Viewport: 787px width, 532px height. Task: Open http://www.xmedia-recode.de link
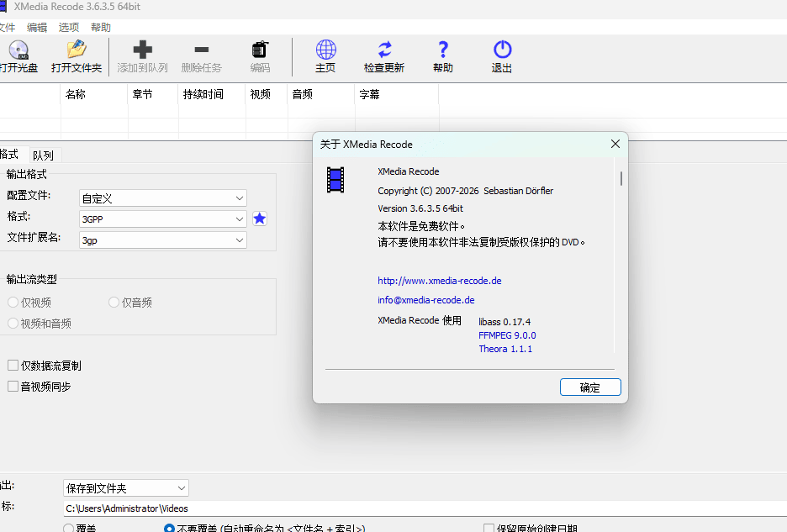(x=440, y=281)
